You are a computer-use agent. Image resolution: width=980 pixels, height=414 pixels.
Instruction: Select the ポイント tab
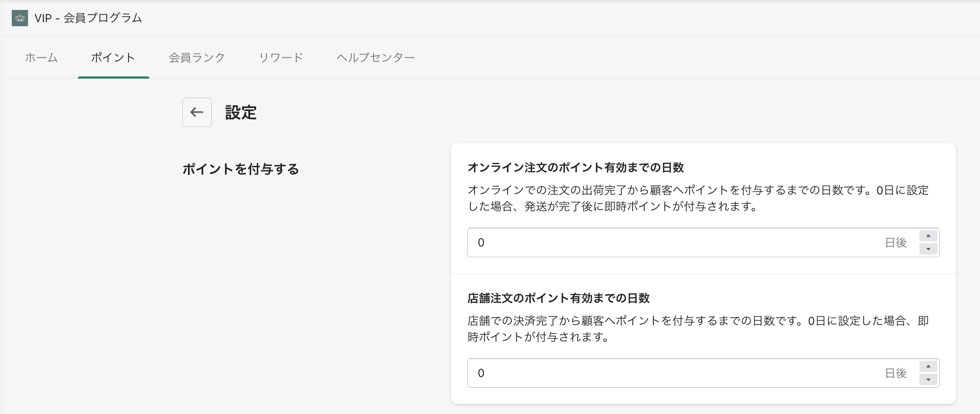click(113, 57)
